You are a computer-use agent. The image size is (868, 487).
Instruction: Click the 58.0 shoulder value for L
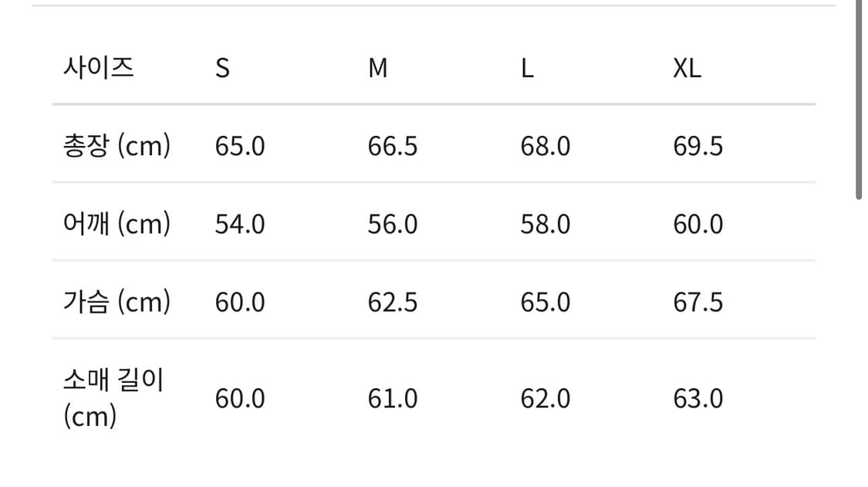coord(545,225)
